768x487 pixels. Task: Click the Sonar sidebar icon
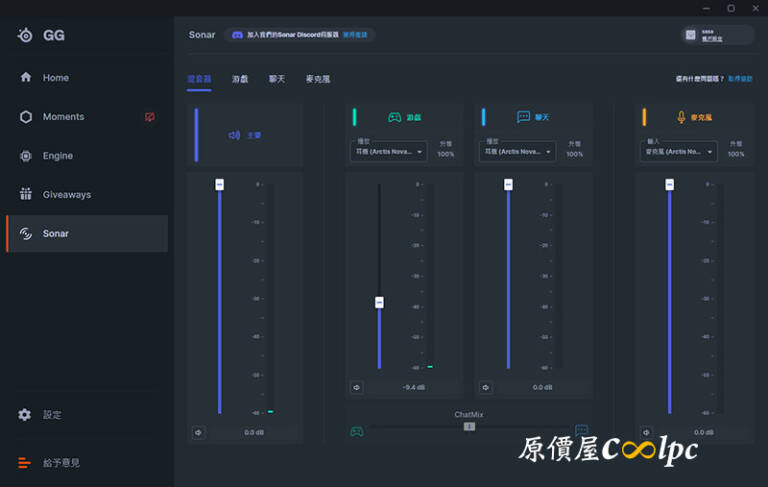(x=26, y=234)
